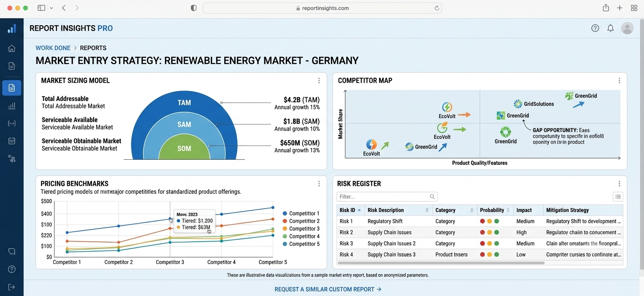Select the 'Regulatory Shift' description cell
The width and height of the screenshot is (644, 296).
pyautogui.click(x=385, y=221)
